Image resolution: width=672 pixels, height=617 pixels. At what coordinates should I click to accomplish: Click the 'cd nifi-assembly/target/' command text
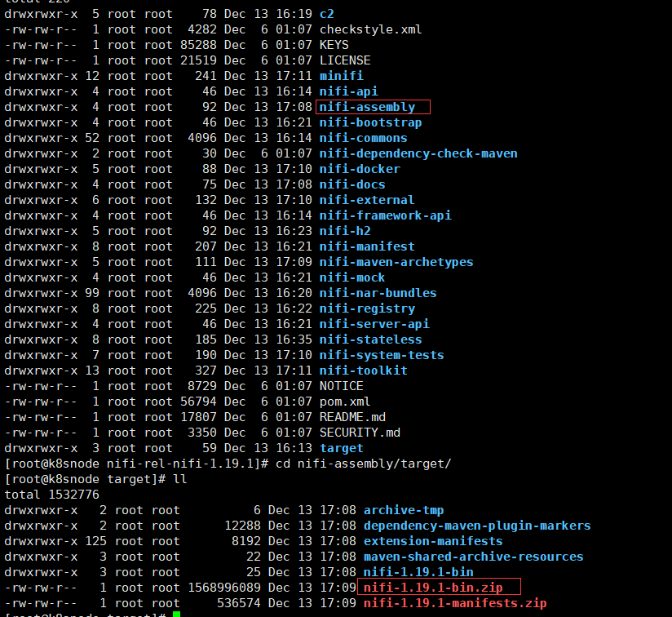click(x=364, y=464)
